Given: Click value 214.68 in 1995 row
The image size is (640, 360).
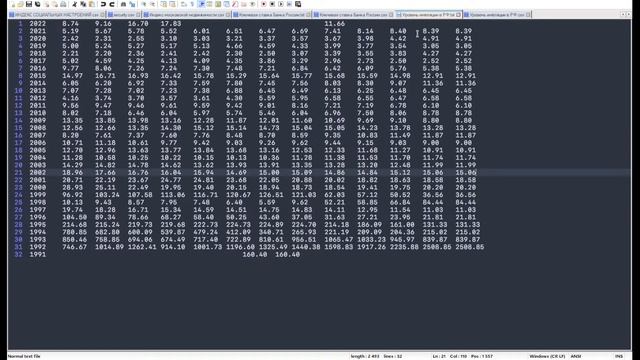Looking at the screenshot, I should (x=74, y=225).
